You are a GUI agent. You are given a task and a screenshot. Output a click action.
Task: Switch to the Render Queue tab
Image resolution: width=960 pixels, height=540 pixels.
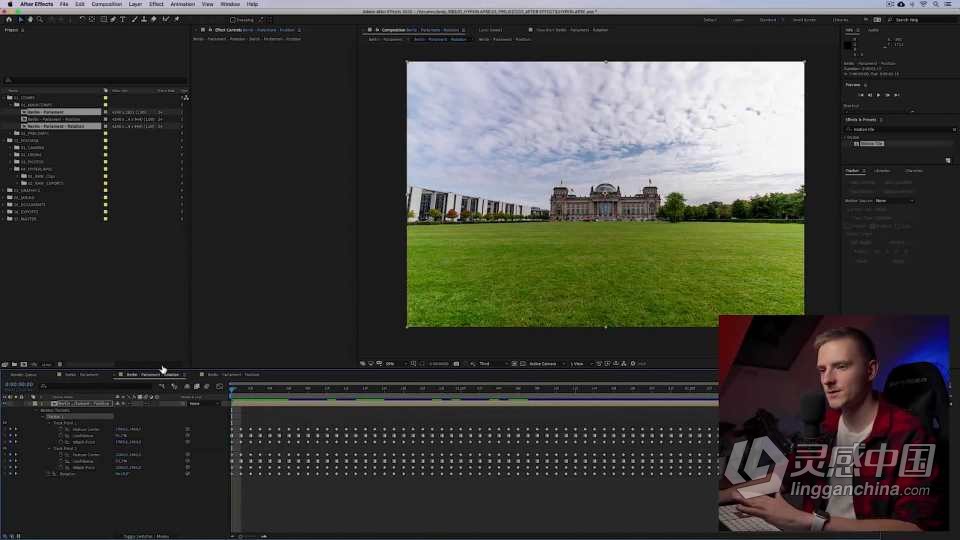(x=23, y=375)
